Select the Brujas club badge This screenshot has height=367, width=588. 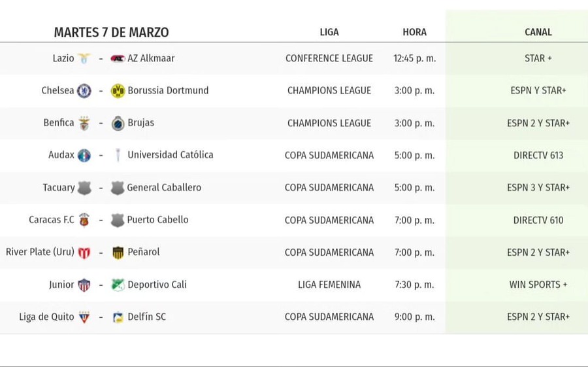118,123
